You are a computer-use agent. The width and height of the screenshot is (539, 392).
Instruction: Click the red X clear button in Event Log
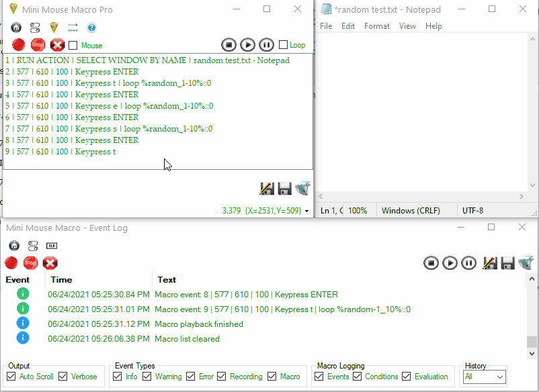50,263
